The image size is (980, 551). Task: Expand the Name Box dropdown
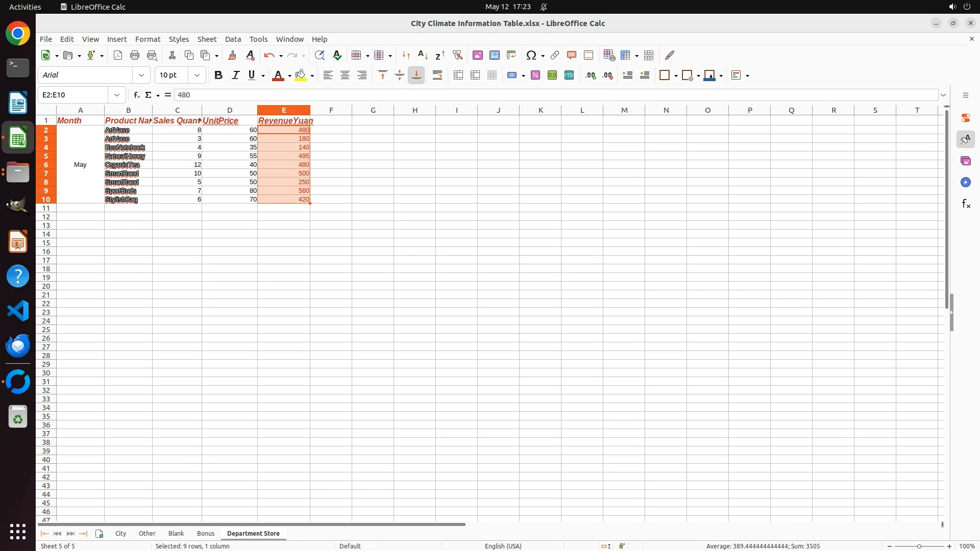pyautogui.click(x=117, y=95)
